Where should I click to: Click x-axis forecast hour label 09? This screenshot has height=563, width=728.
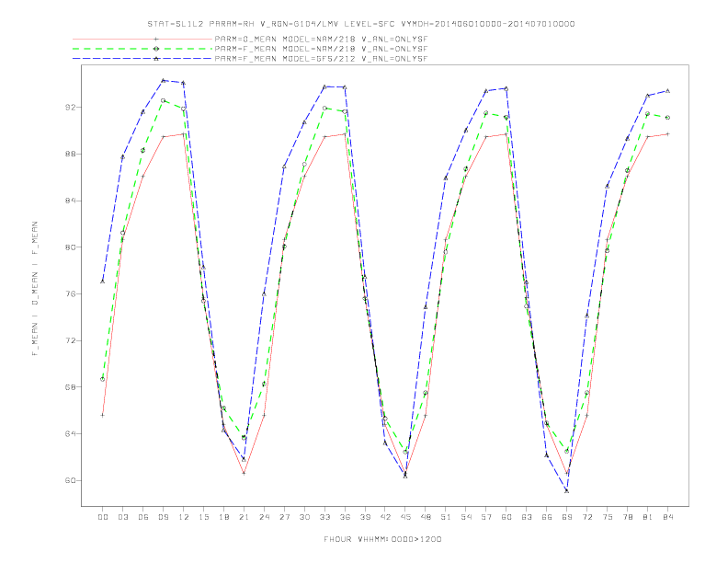(163, 517)
